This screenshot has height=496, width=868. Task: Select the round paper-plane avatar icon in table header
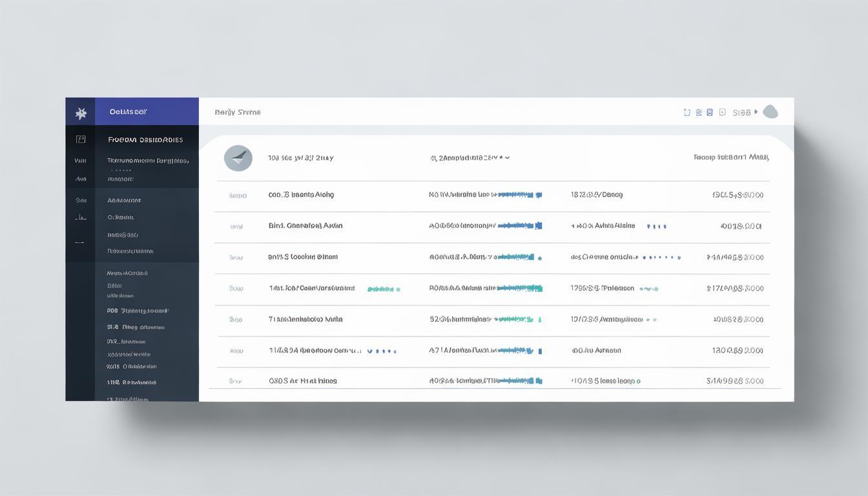(238, 158)
